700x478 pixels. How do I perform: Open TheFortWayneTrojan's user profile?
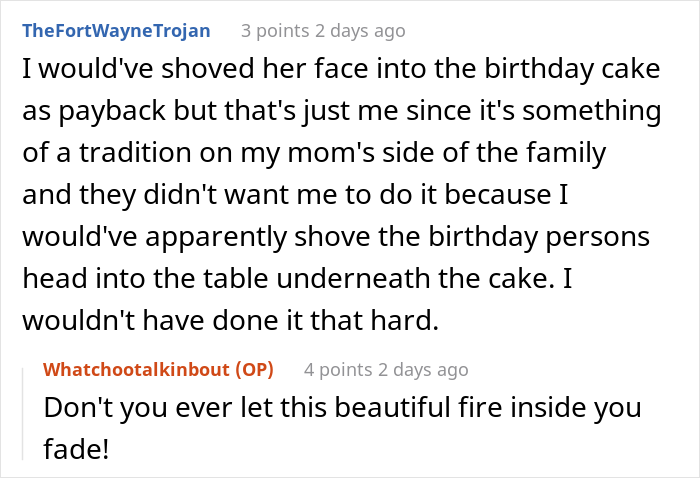tap(116, 30)
